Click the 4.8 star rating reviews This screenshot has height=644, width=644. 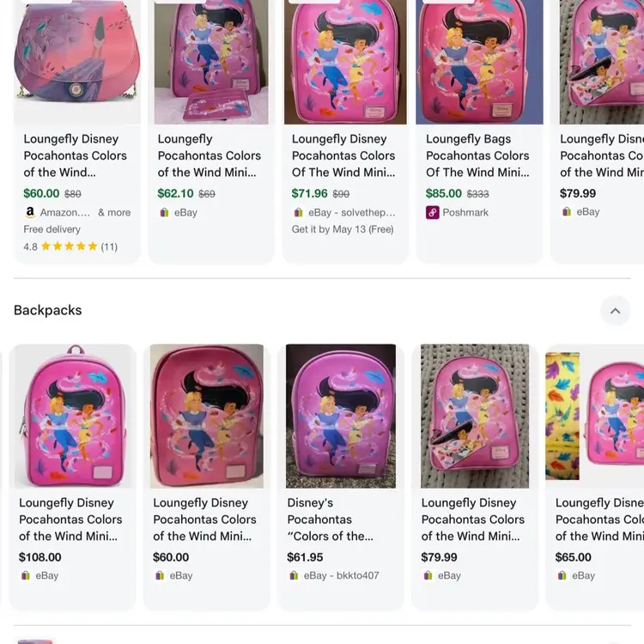[x=70, y=246]
